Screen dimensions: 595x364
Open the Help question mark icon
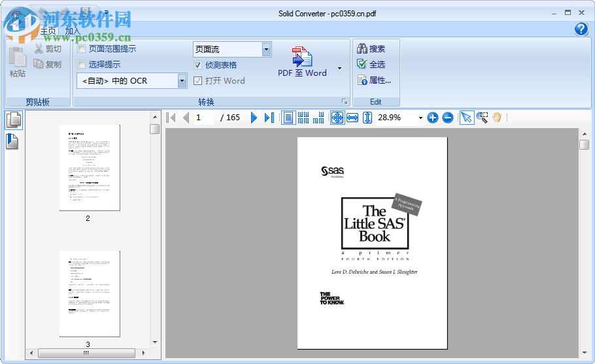[581, 29]
